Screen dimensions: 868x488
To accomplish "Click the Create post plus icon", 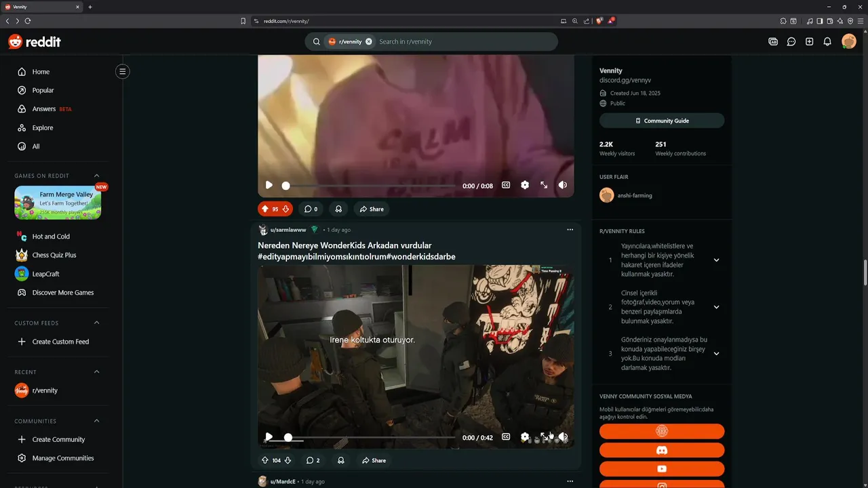I will pos(809,41).
